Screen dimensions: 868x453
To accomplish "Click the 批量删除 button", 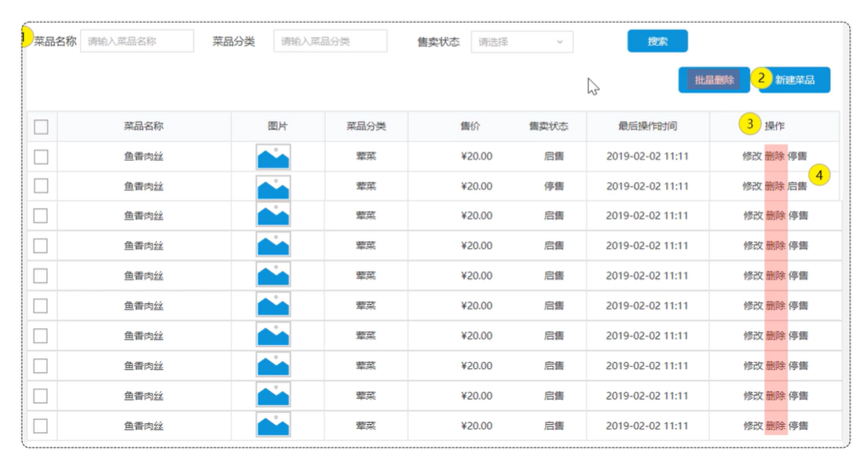I will point(714,80).
